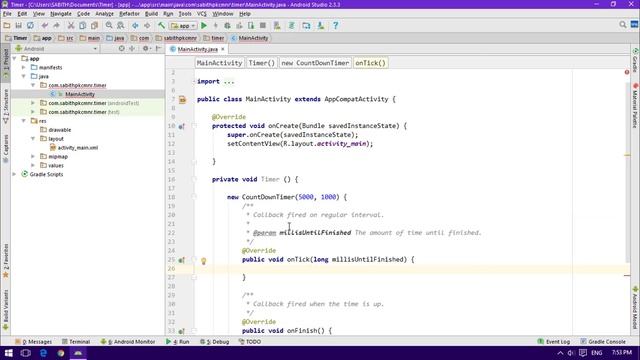This screenshot has height=360, width=640.
Task: Open the File menu
Action: 7,13
